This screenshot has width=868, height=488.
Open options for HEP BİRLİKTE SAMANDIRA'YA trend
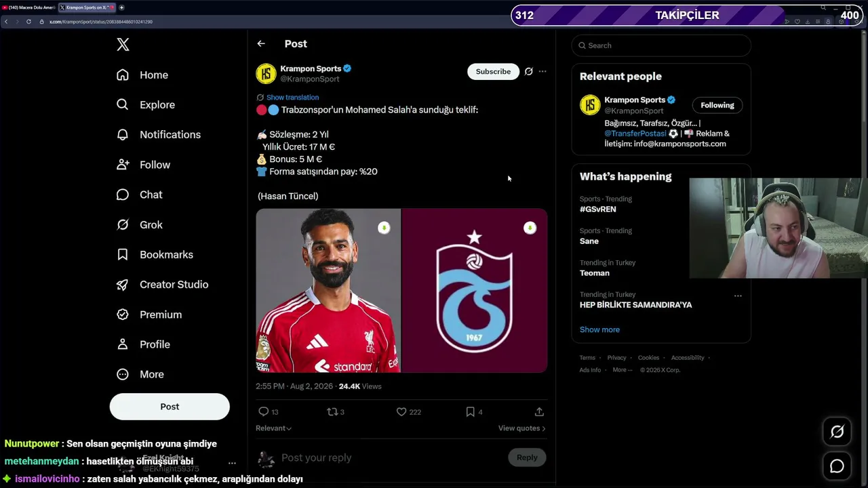click(x=738, y=296)
